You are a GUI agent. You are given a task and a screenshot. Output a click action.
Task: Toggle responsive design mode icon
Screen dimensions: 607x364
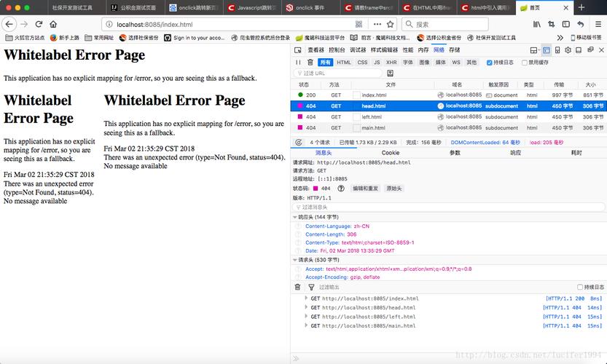pyautogui.click(x=557, y=50)
